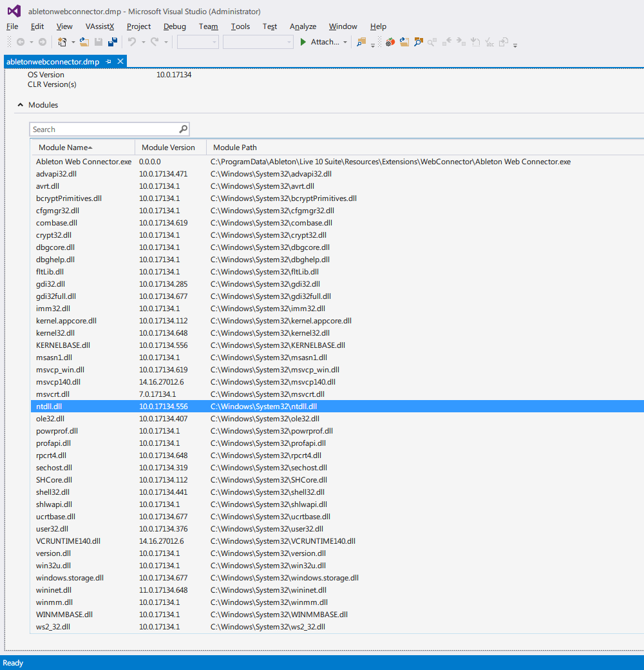Select the kernel32.dll module row
644x670 pixels.
tap(337, 333)
